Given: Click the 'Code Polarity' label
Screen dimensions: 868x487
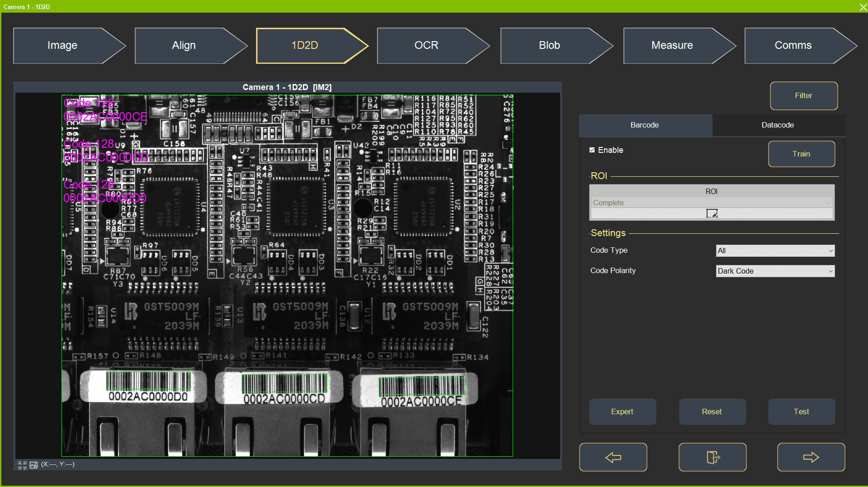Looking at the screenshot, I should point(613,271).
